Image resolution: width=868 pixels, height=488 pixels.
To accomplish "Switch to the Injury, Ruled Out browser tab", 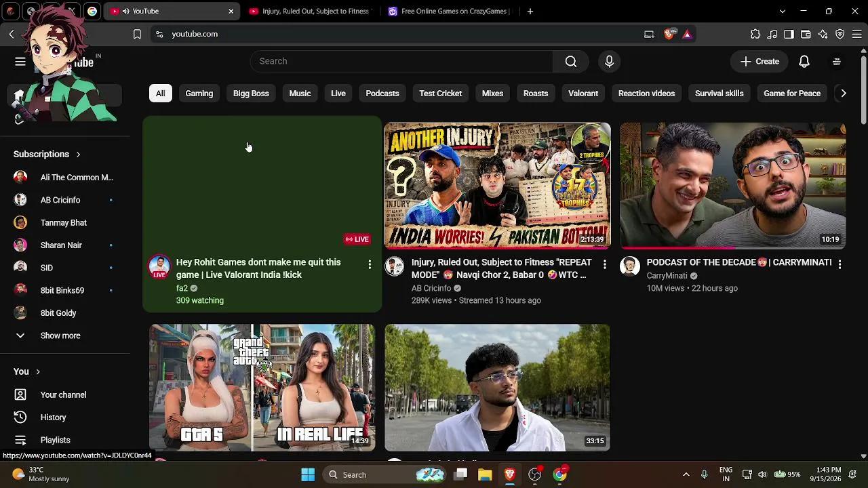I will (309, 11).
